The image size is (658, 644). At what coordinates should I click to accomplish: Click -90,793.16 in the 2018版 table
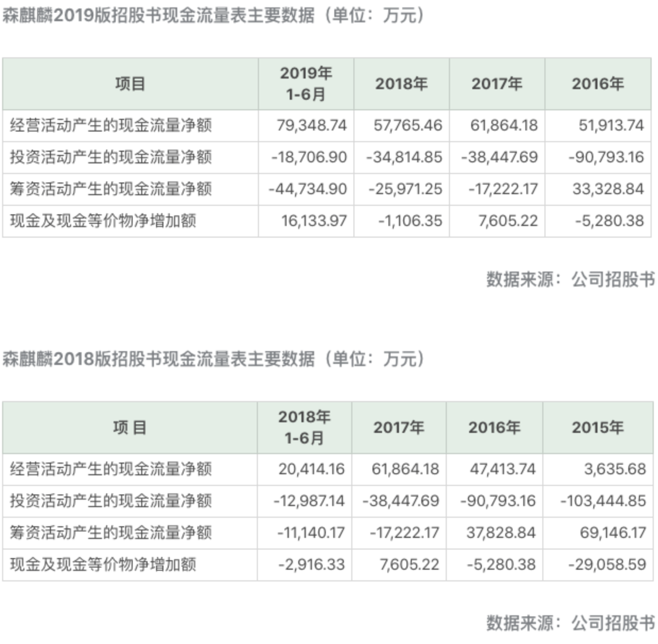point(498,501)
